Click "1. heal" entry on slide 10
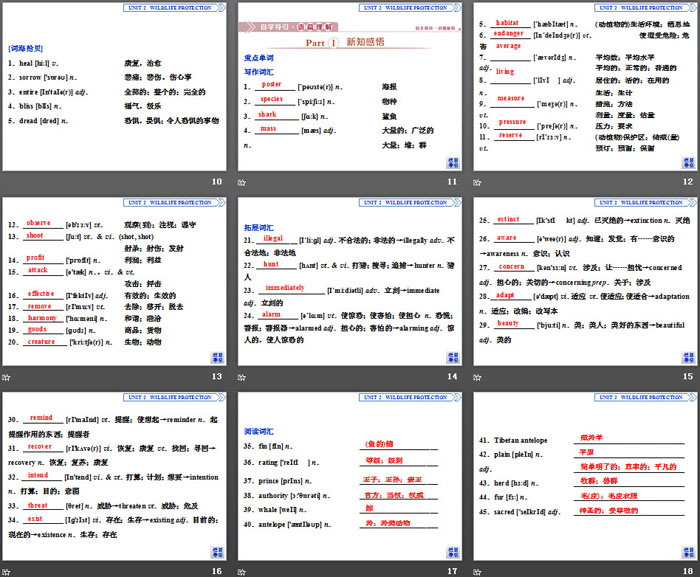Screen dimensions: 700x577 pos(33,63)
